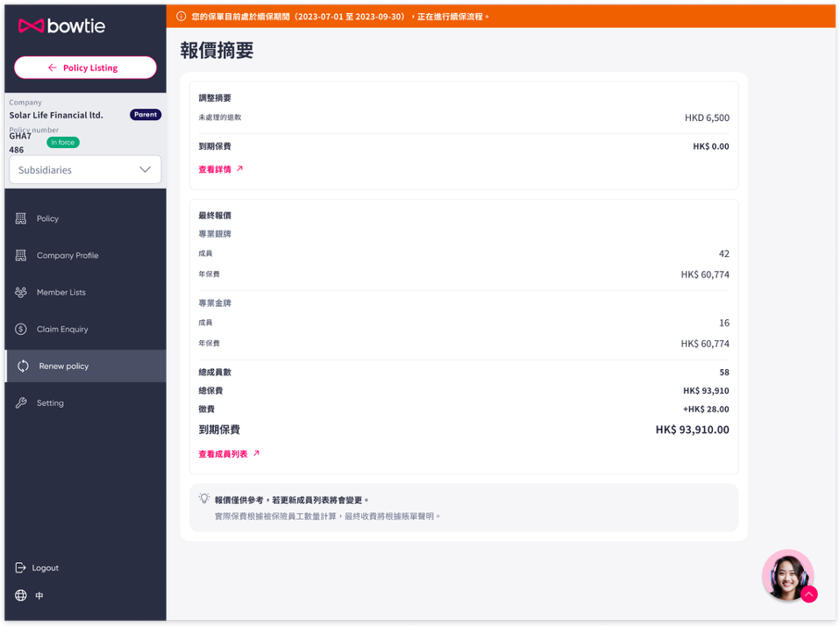Screen dimensions: 840x626
Task: Open 查看詳情 link in adjustment summary
Action: [218, 169]
